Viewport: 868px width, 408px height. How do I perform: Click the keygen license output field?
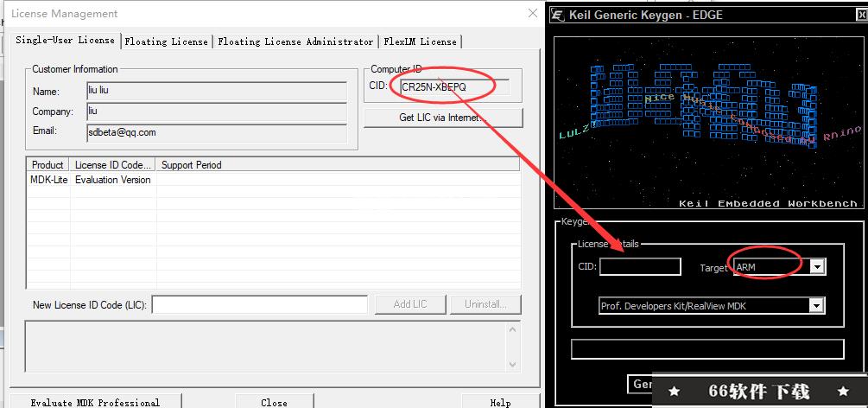[x=707, y=349]
